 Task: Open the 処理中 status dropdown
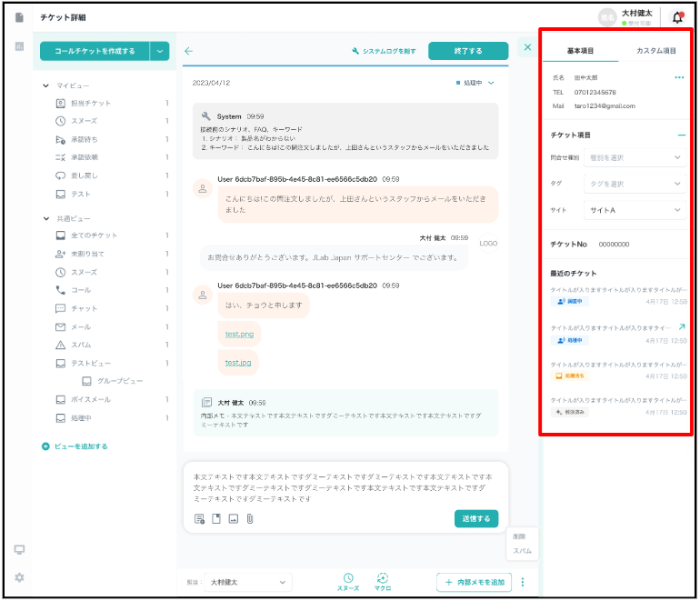476,83
